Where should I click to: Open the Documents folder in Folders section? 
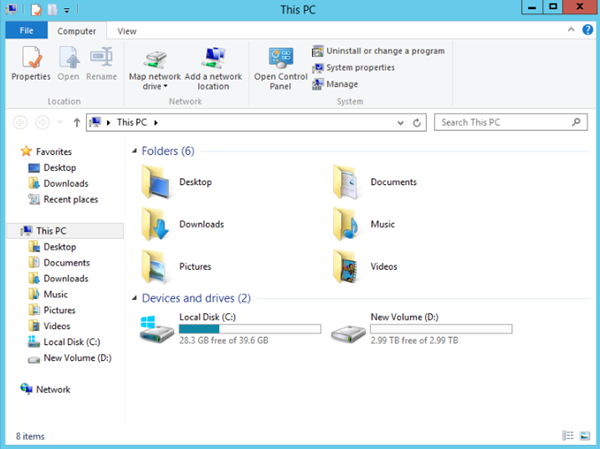(375, 182)
